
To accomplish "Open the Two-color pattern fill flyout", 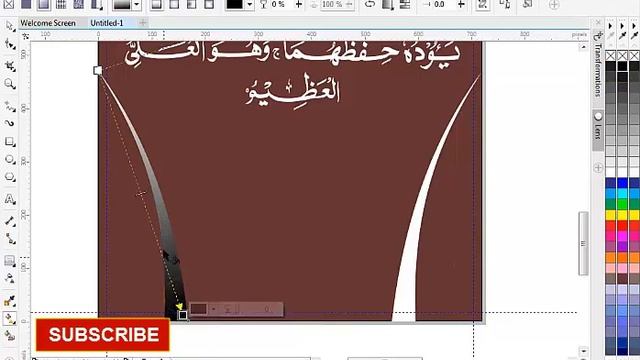I will pos(96,4).
